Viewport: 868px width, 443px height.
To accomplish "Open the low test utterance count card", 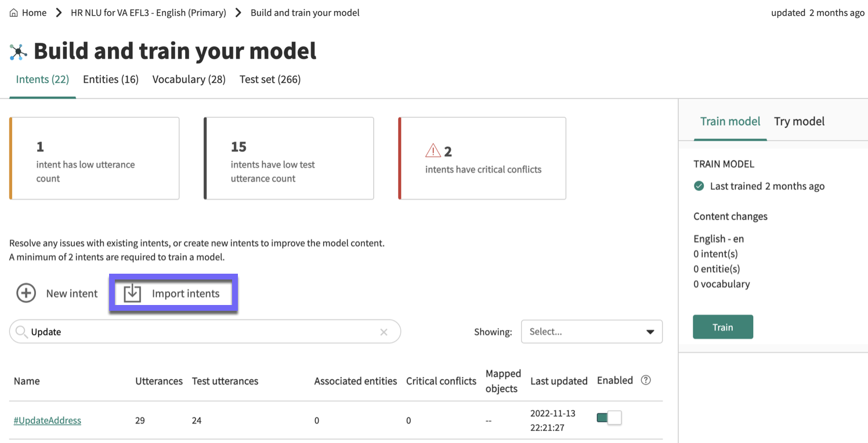I will [x=289, y=158].
